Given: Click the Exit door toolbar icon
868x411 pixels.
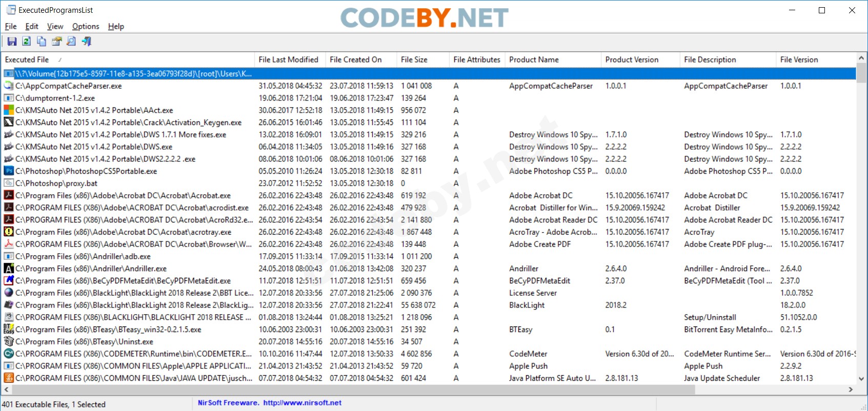Looking at the screenshot, I should tap(87, 42).
